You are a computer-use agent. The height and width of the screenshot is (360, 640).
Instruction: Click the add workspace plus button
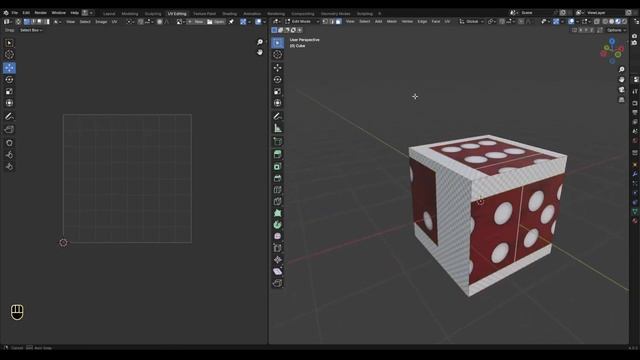coord(380,13)
